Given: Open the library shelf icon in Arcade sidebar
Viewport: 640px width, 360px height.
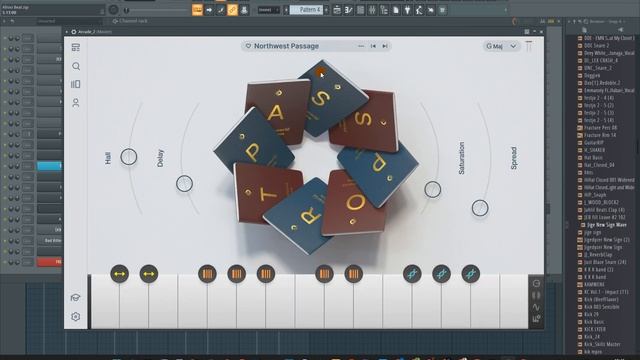Looking at the screenshot, I should (76, 84).
